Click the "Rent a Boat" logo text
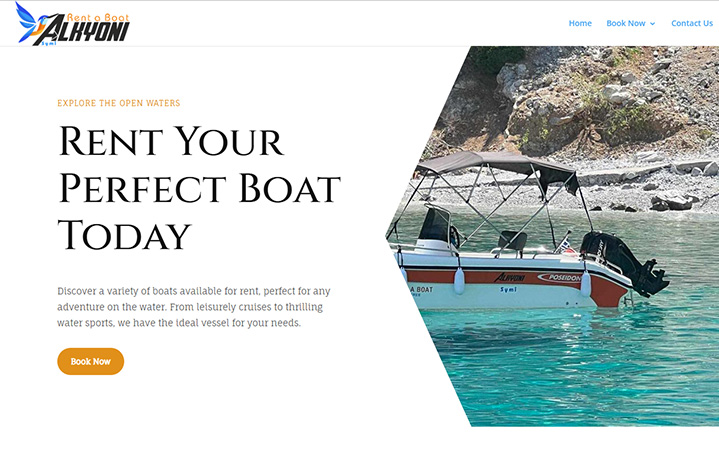 (97, 17)
